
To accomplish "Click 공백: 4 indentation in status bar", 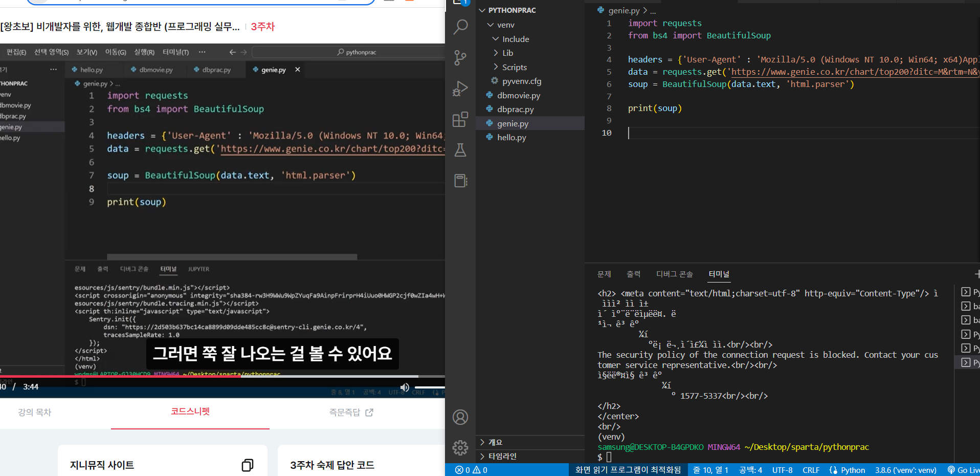I will pos(750,470).
